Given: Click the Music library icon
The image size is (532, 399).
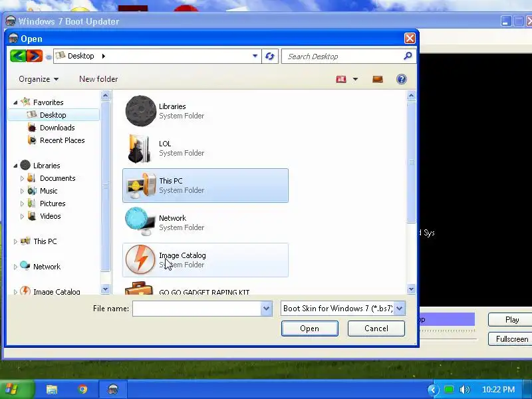Looking at the screenshot, I should pyautogui.click(x=32, y=191).
